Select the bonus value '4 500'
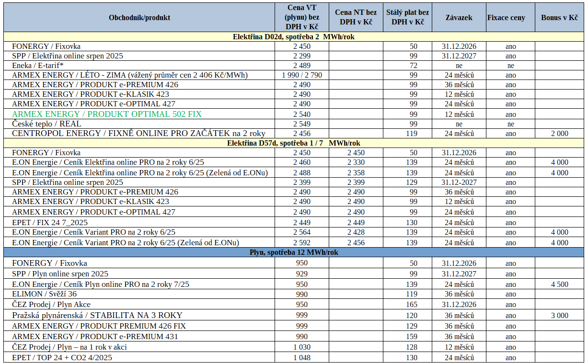This screenshot has width=588, height=364. tap(559, 284)
